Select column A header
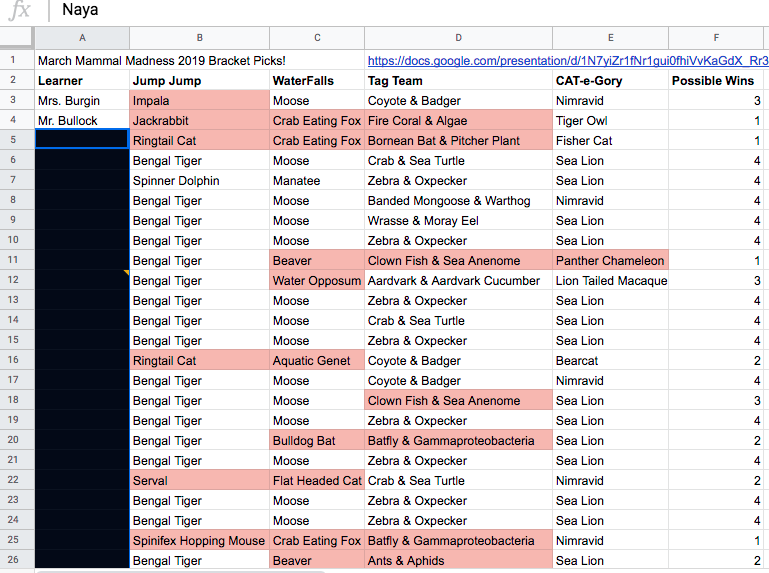The height and width of the screenshot is (573, 769). click(x=82, y=38)
